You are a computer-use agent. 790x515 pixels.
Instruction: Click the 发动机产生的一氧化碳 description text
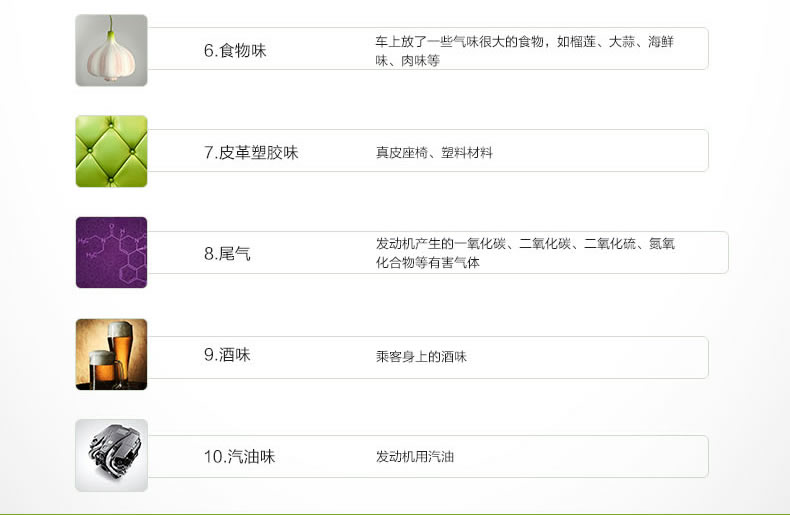(525, 253)
